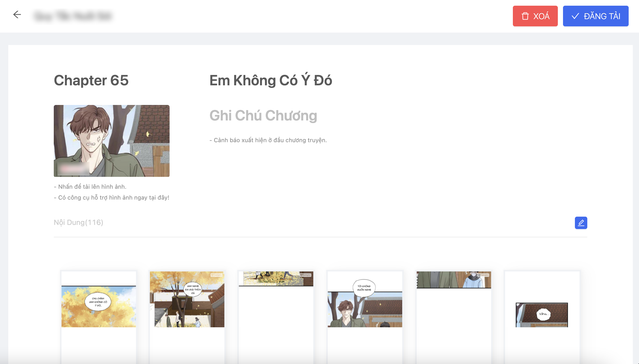
Task: Select thumbnail saying ANH NGHE EM GIẢI THÍCH
Action: pyautogui.click(x=187, y=317)
